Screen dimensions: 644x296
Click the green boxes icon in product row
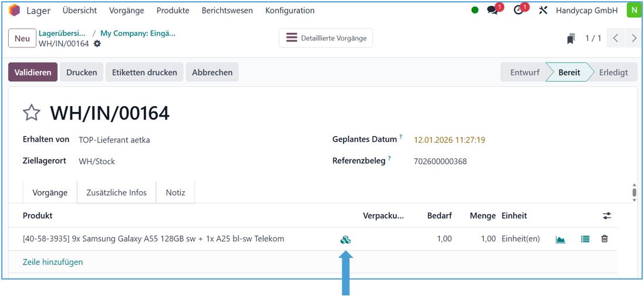click(345, 239)
